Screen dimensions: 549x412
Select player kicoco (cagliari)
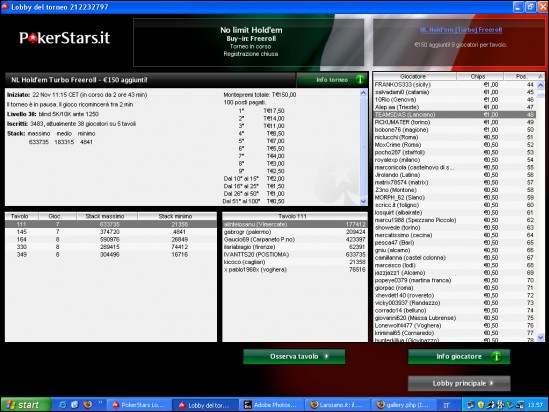point(295,262)
